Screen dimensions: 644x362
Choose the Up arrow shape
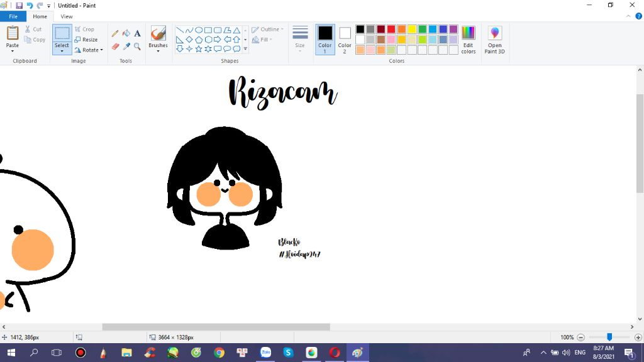(236, 40)
